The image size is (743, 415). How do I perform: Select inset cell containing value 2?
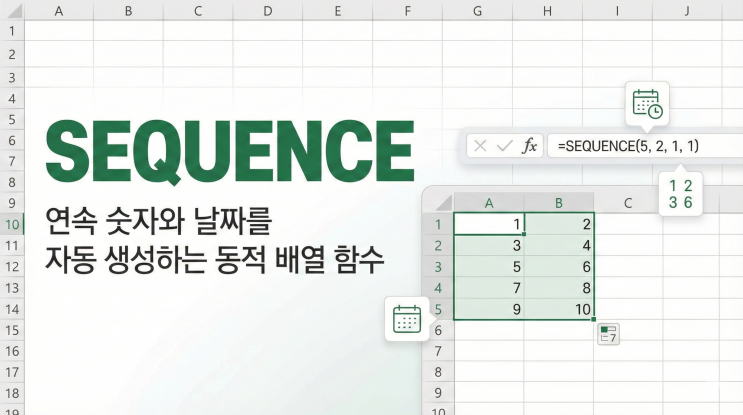(559, 224)
